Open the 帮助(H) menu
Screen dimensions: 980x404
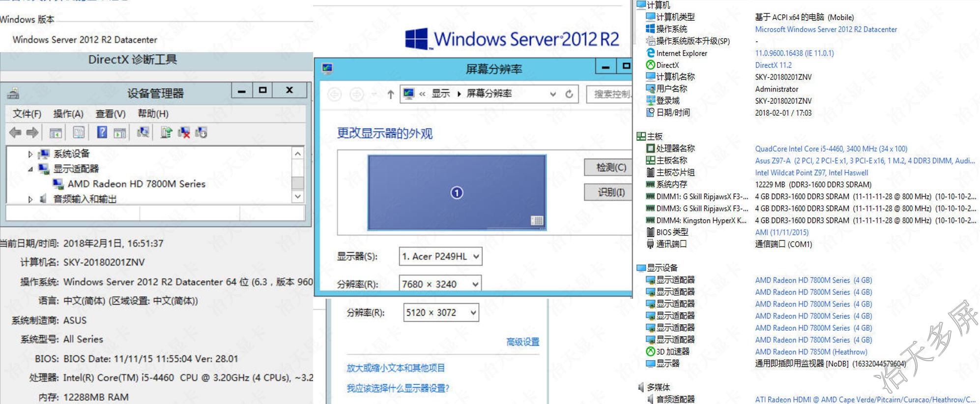pos(153,114)
